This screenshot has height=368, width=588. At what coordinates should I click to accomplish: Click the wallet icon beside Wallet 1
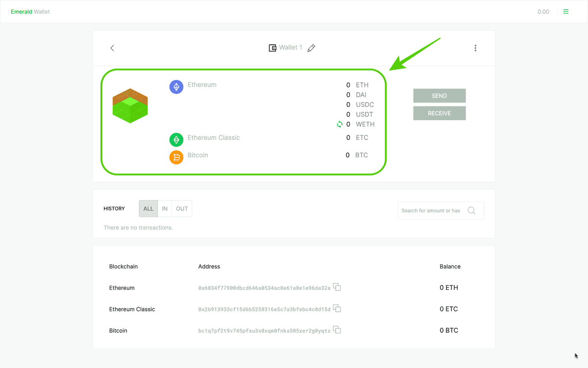272,48
